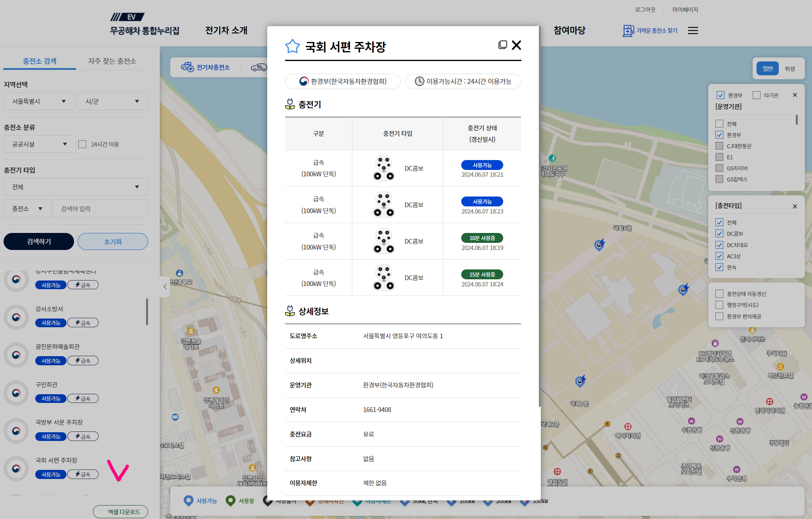Collapse the left sidebar arrow
The image size is (812, 519).
tap(165, 286)
